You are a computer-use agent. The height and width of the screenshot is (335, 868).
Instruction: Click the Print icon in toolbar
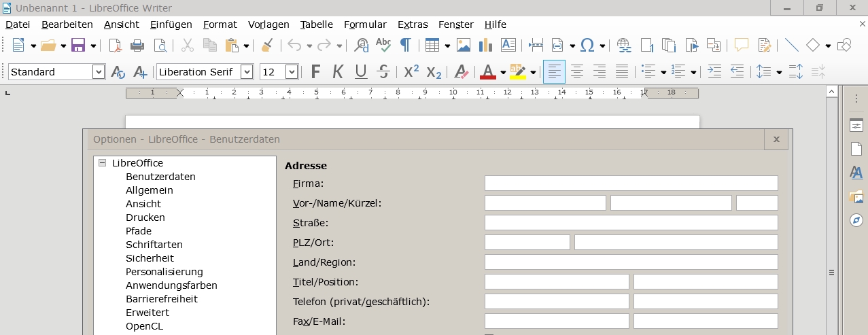pyautogui.click(x=137, y=46)
